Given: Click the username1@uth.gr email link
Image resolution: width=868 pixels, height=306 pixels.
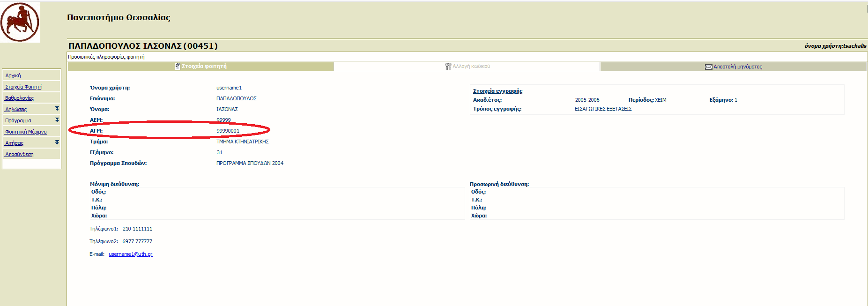Looking at the screenshot, I should pos(130,254).
